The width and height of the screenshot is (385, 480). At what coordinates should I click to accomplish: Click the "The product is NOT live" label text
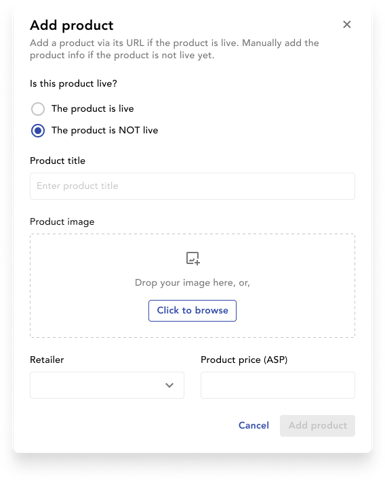105,130
